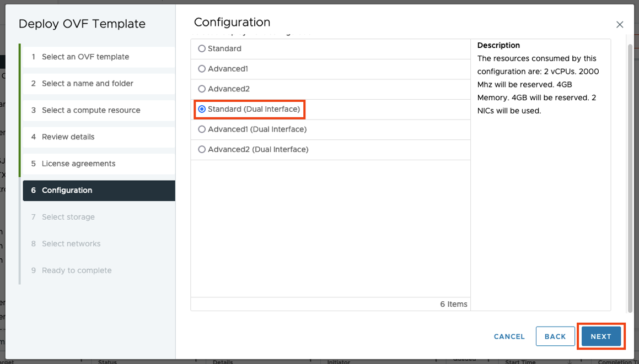Click BACK to return to License agreements
Image resolution: width=639 pixels, height=364 pixels.
555,336
